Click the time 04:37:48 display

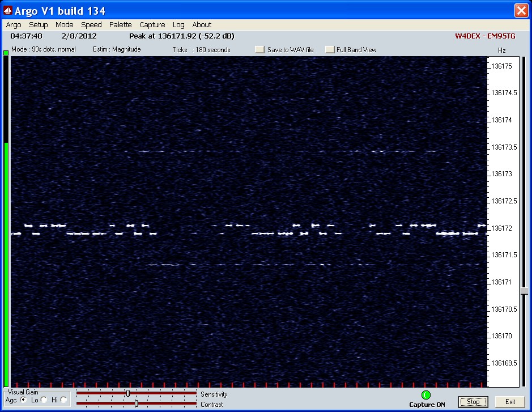coord(27,36)
